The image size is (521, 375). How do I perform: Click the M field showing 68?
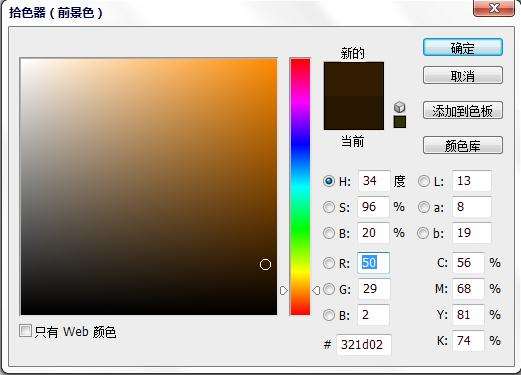pyautogui.click(x=468, y=289)
